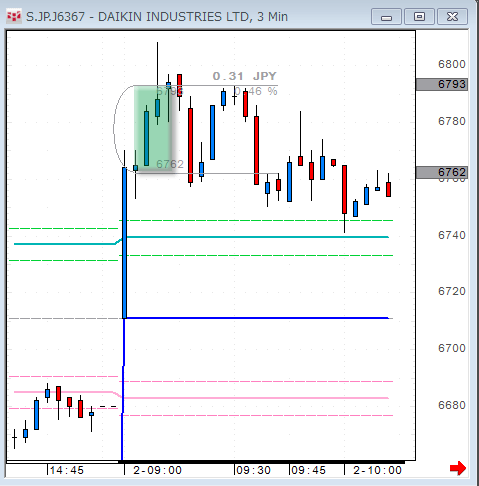Click the long red candlestick left of 09:45
479x486 pixels.
(x=256, y=150)
